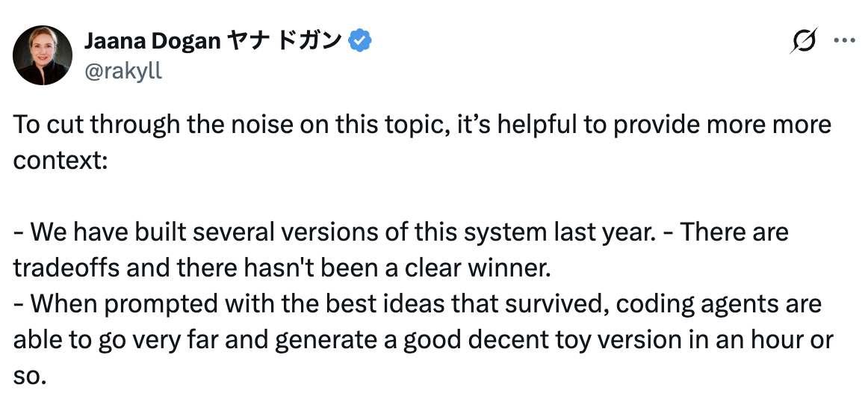Click the final word "so." of the tweet
The width and height of the screenshot is (868, 411).
coord(29,376)
